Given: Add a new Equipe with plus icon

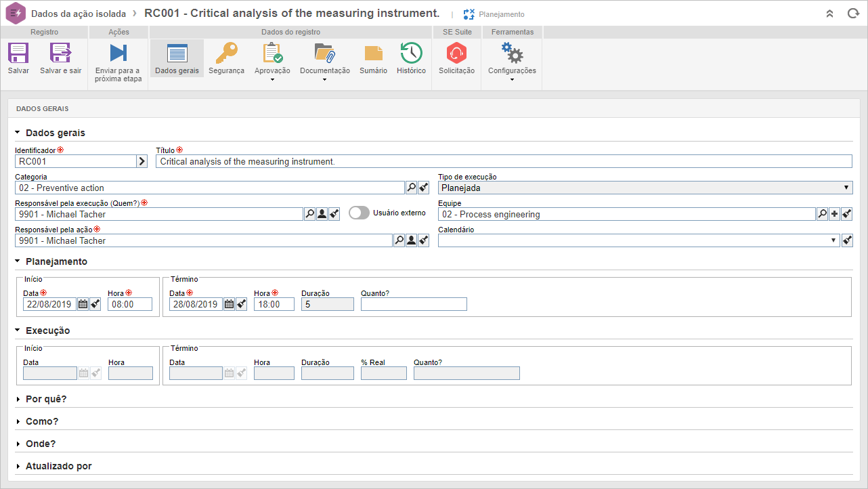Looking at the screenshot, I should coord(834,214).
